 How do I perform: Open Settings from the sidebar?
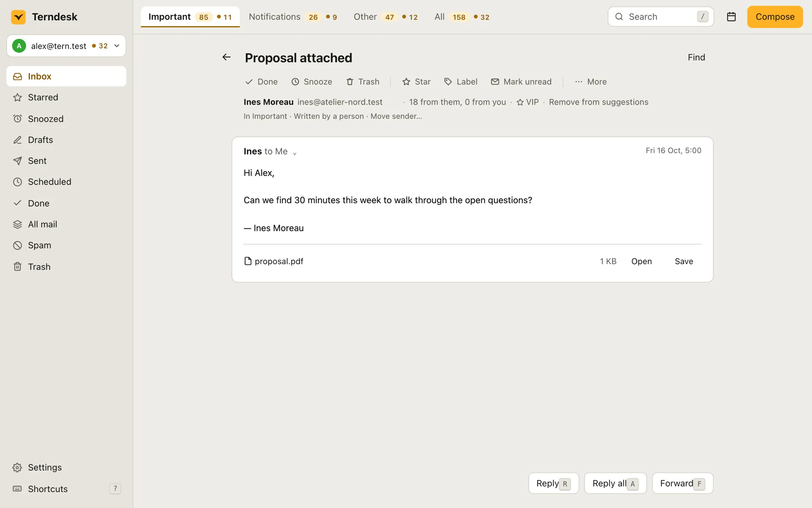[66, 467]
